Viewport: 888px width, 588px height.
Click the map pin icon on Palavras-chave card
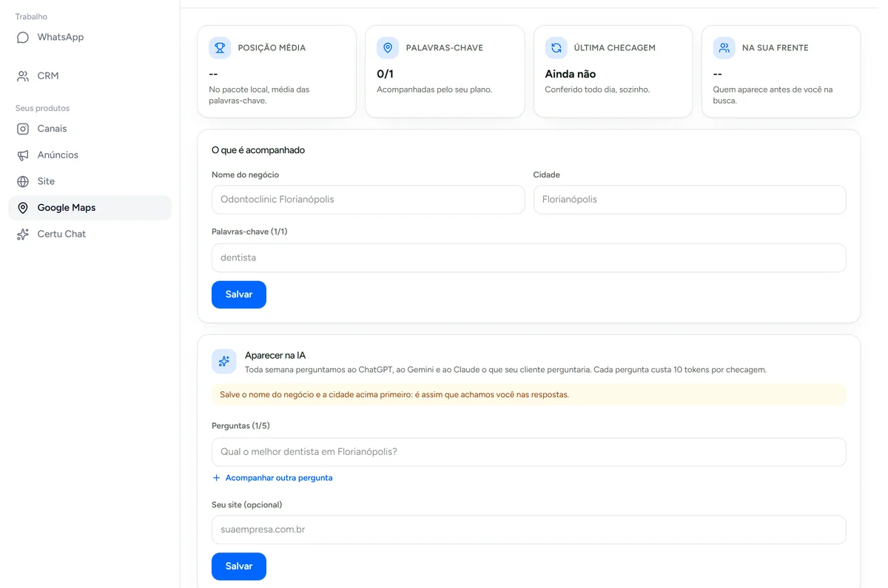388,48
